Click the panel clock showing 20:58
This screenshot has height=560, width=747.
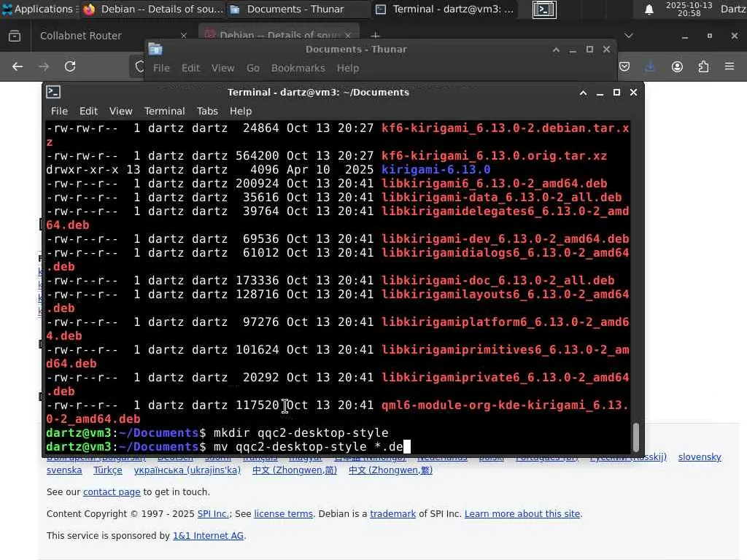689,9
